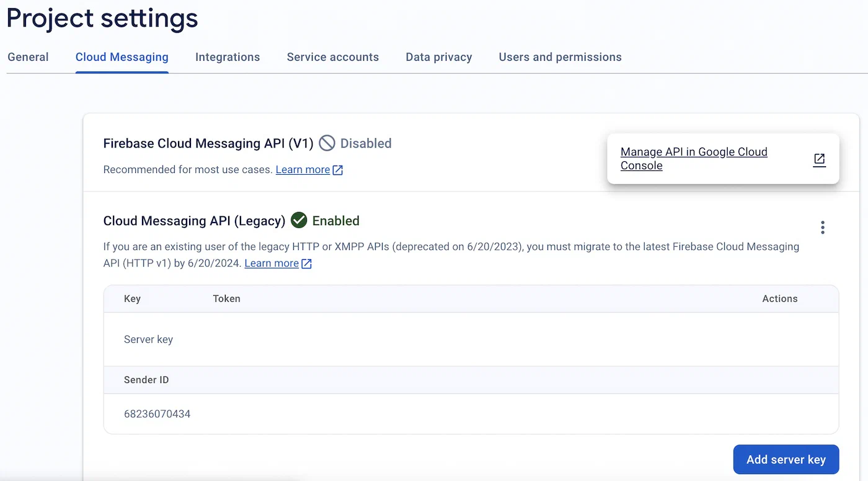
Task: Click external link icon beside Legacy Learn more
Action: (306, 263)
